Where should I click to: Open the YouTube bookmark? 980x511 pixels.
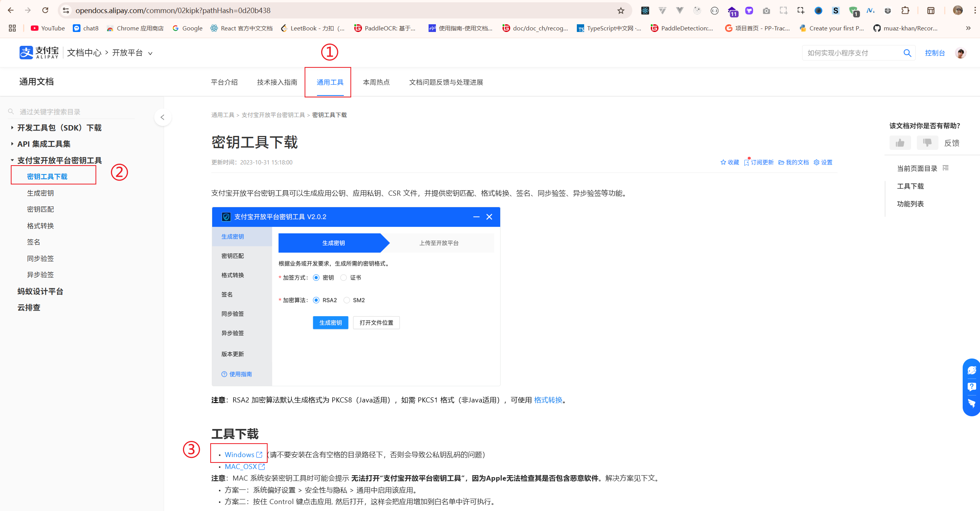48,28
